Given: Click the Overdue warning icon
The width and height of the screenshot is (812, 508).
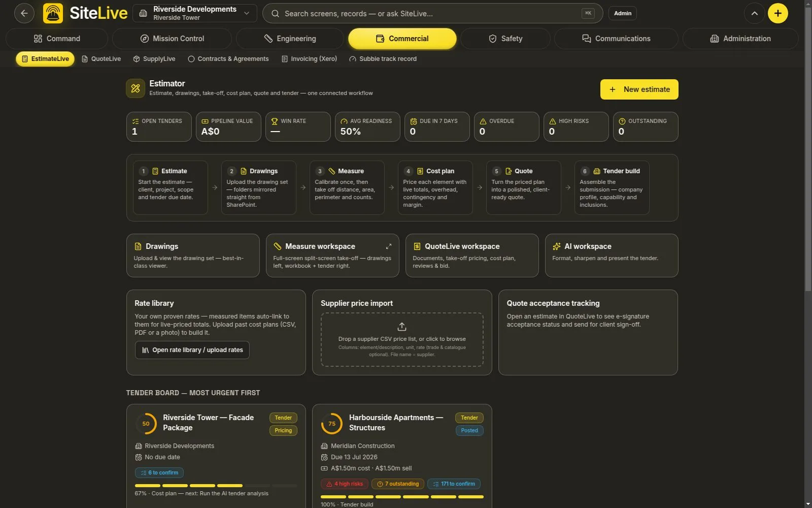Looking at the screenshot, I should (483, 121).
